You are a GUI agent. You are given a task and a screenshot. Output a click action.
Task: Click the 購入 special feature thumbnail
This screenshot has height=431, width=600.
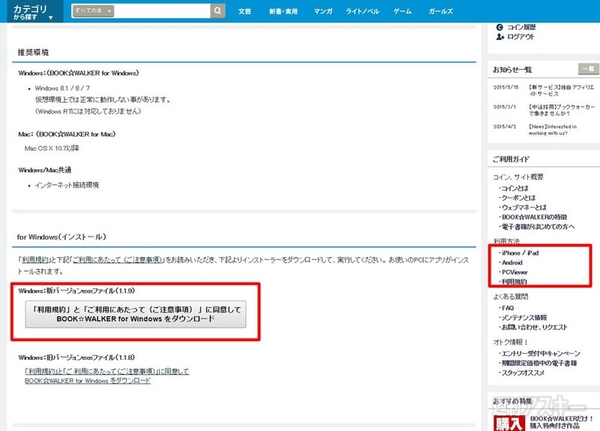pos(509,423)
